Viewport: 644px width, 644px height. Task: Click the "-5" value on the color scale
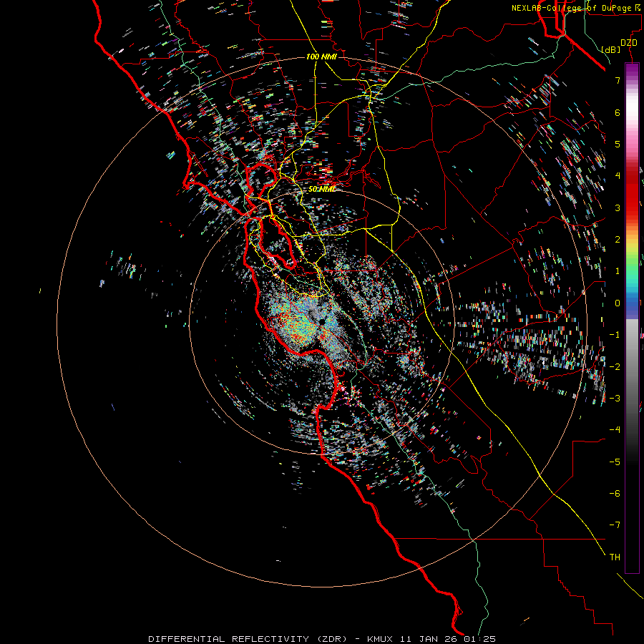tap(615, 462)
